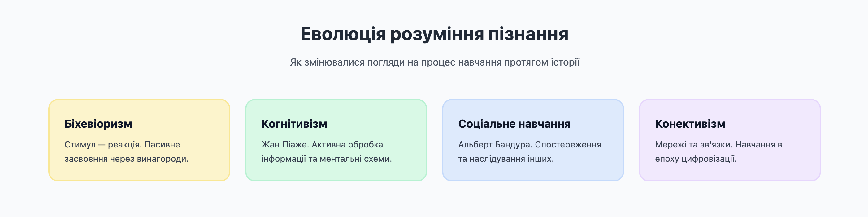The width and height of the screenshot is (868, 217).
Task: Click the phrase "епоху цифровізації"
Action: [x=696, y=159]
